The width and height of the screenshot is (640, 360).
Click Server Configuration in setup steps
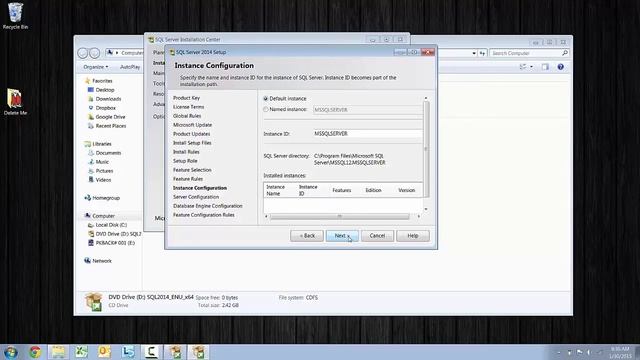[x=196, y=197]
